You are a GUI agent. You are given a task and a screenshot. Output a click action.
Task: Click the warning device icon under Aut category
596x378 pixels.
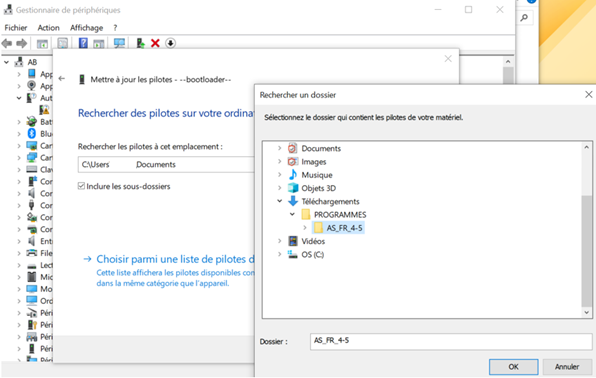pos(44,110)
